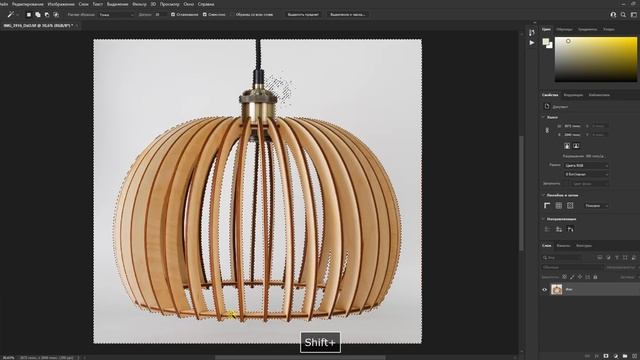
Task: Open the Help menu
Action: click(206, 4)
